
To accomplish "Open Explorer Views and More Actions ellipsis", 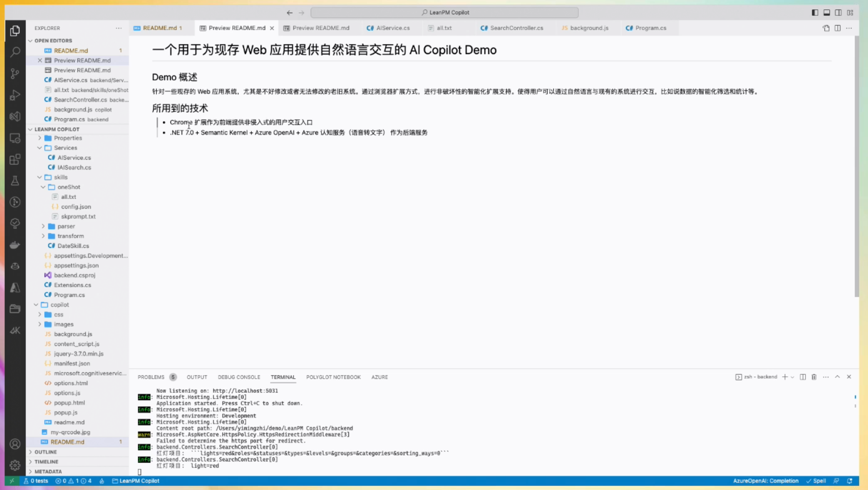I will 119,28.
